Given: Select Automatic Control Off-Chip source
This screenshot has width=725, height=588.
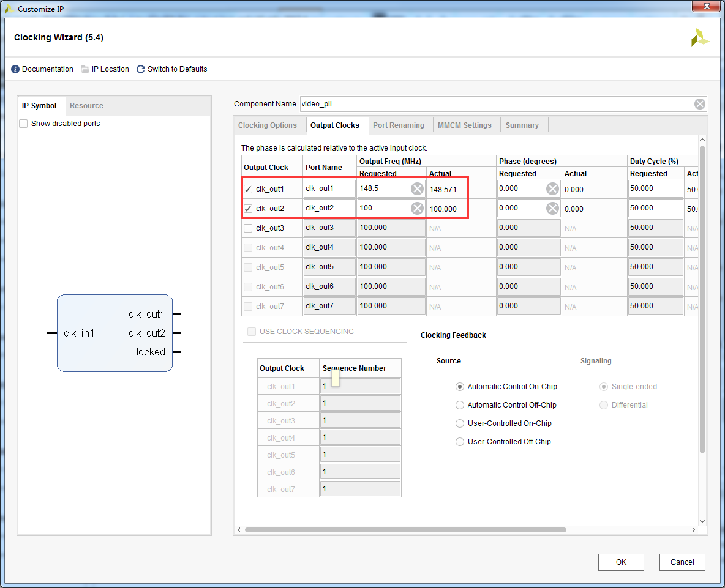Looking at the screenshot, I should pyautogui.click(x=460, y=405).
